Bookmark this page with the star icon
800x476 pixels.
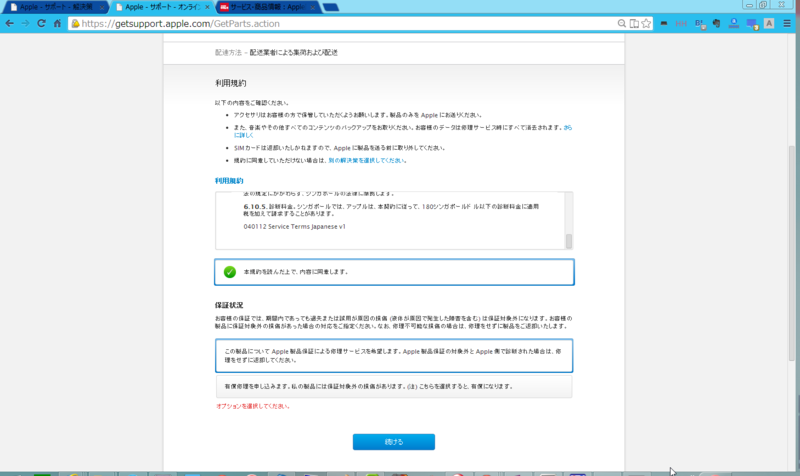[x=646, y=23]
